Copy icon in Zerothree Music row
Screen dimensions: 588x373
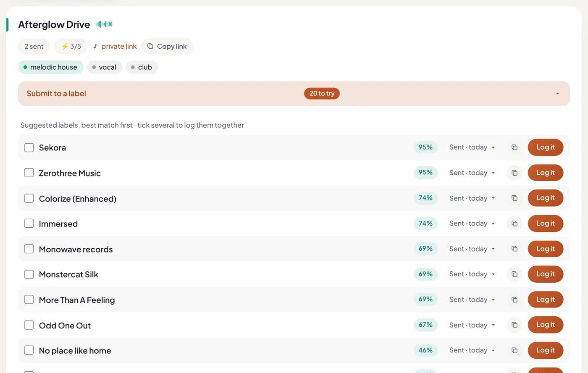[514, 173]
